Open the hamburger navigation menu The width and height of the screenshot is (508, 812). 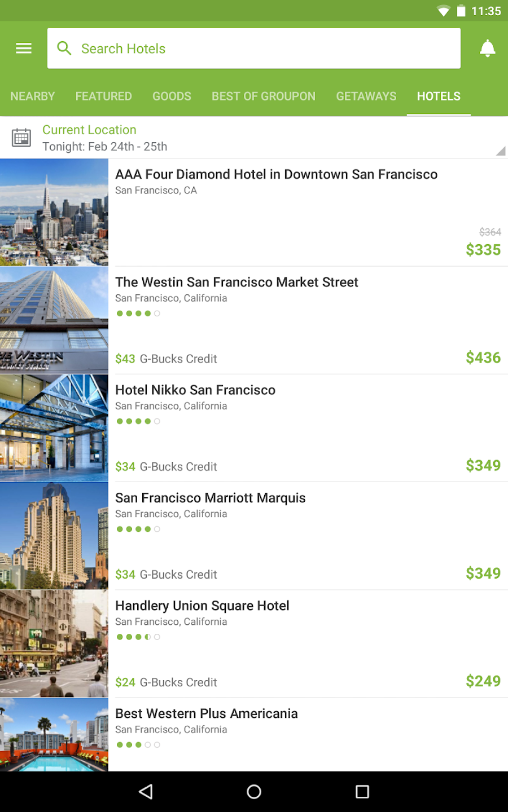(24, 48)
